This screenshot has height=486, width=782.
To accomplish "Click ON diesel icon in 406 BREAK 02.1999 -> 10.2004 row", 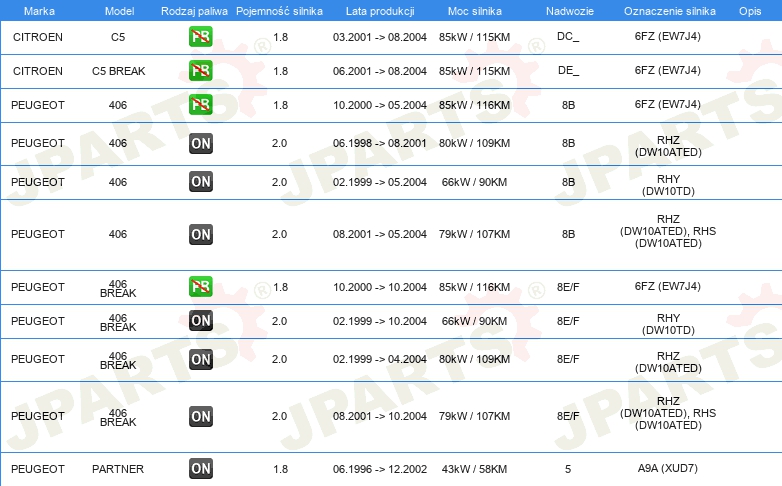I will point(201,320).
